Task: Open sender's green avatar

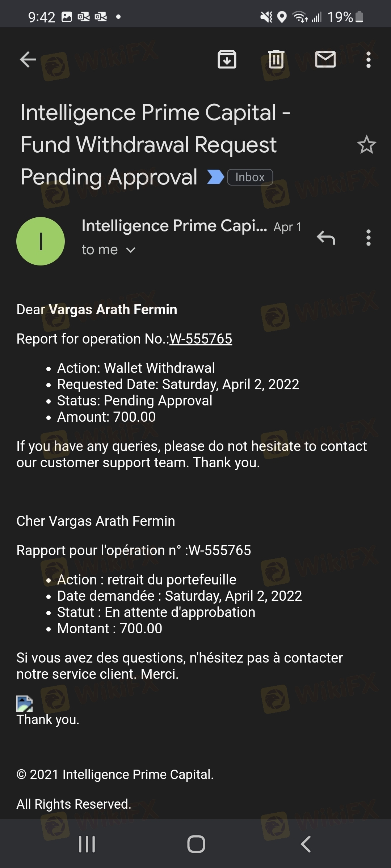Action: pyautogui.click(x=41, y=241)
